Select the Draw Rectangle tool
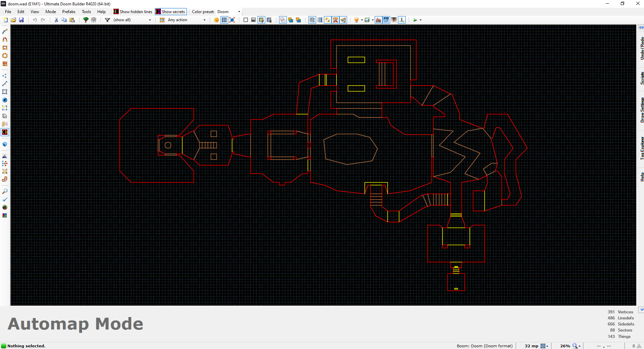 point(5,47)
